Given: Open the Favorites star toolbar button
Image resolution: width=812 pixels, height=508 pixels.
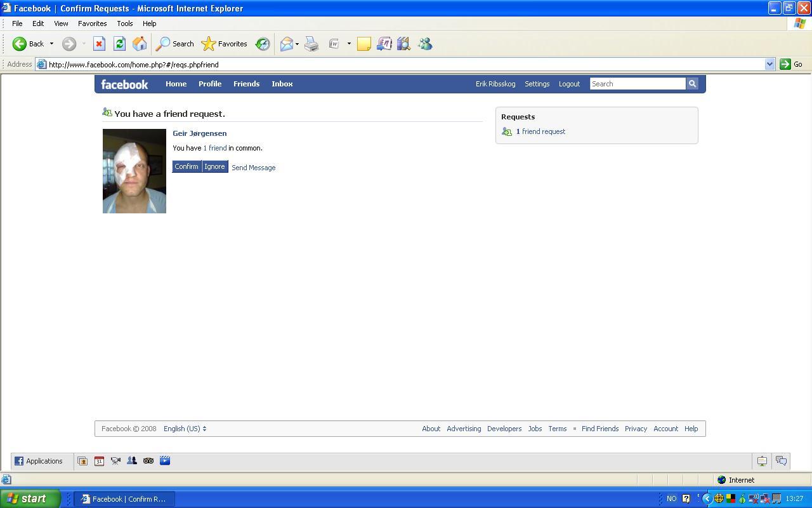Looking at the screenshot, I should coord(225,44).
